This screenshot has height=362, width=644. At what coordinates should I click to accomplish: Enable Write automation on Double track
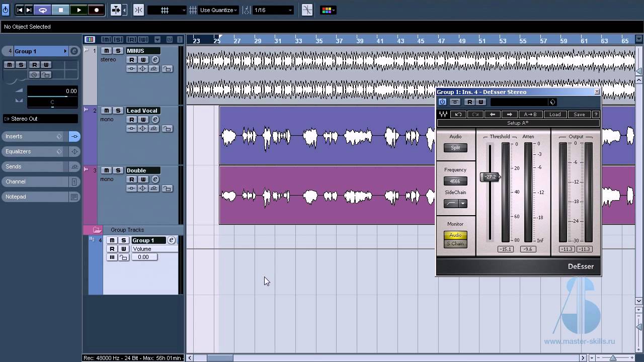(143, 179)
